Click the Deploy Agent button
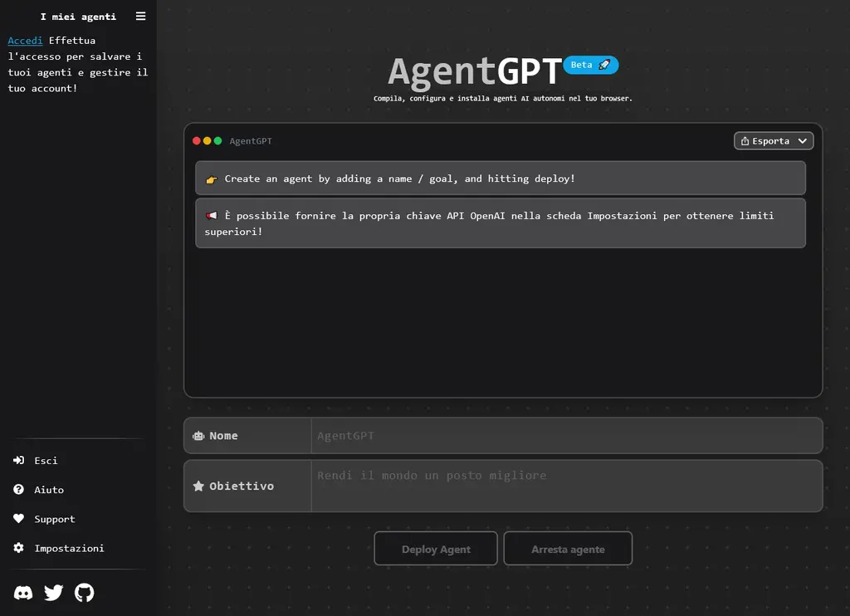The width and height of the screenshot is (850, 616). 436,549
